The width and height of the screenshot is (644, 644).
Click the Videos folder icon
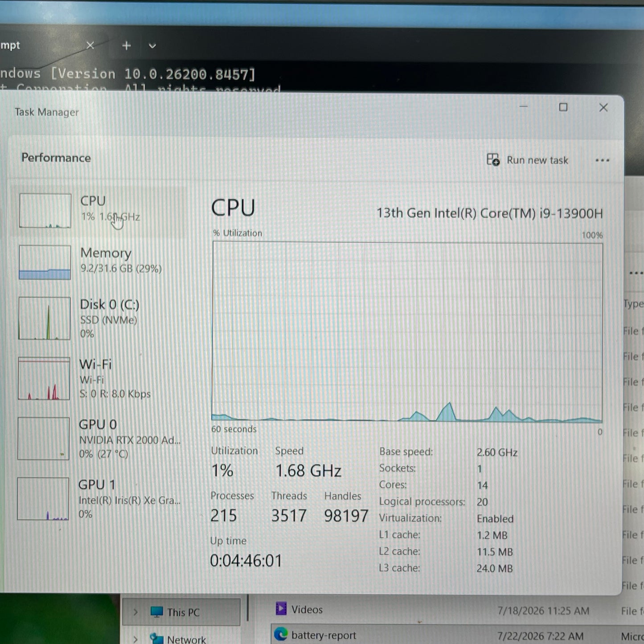pyautogui.click(x=281, y=608)
